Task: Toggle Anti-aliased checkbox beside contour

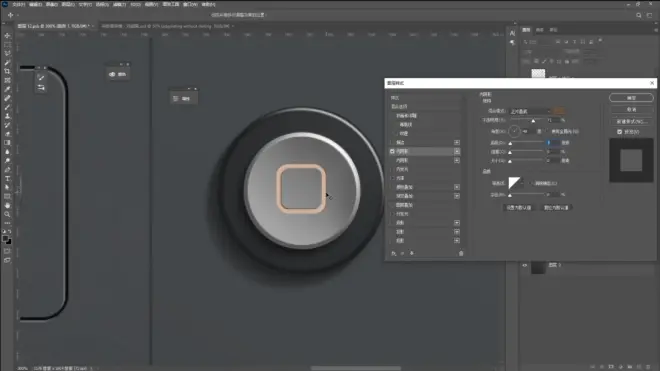Action: 531,183
